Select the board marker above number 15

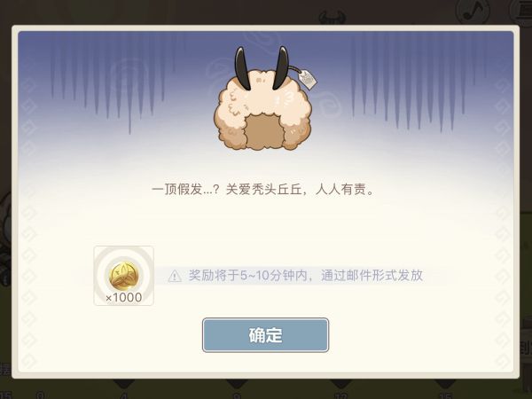pos(444,384)
